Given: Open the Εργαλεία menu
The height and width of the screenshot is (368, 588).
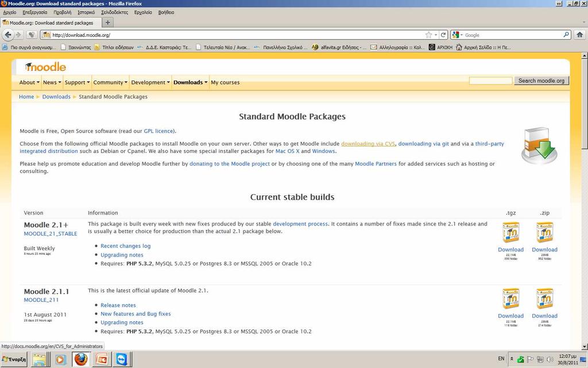Looking at the screenshot, I should 143,13.
